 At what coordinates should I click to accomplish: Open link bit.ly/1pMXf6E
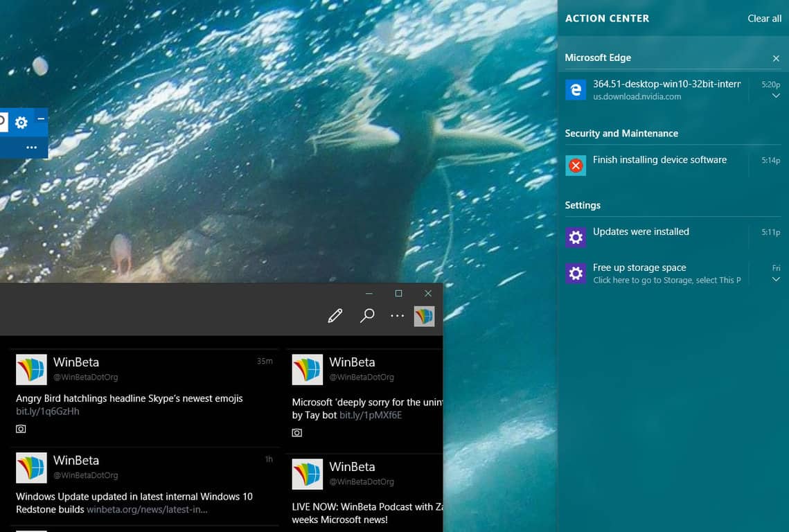[x=371, y=415]
